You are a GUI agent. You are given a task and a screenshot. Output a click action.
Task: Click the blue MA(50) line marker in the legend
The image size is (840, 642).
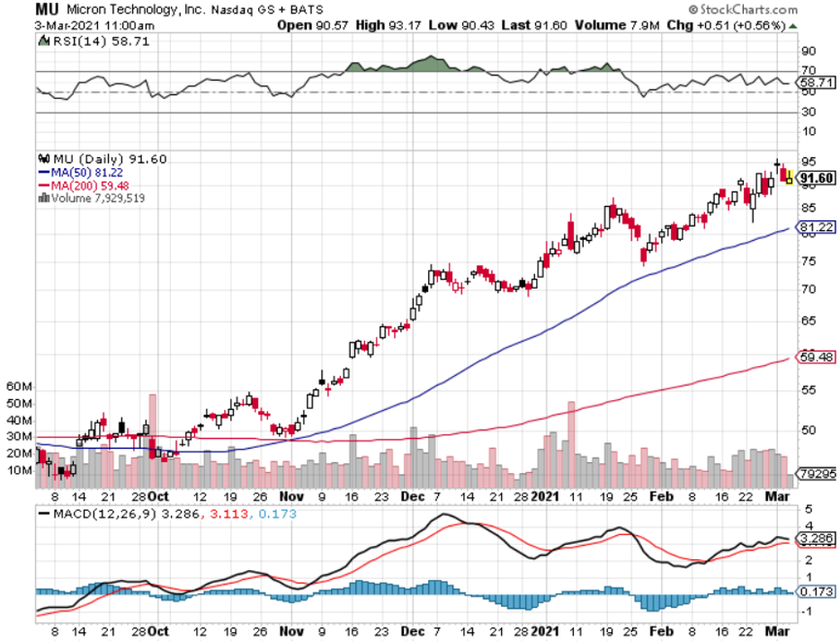(44, 173)
